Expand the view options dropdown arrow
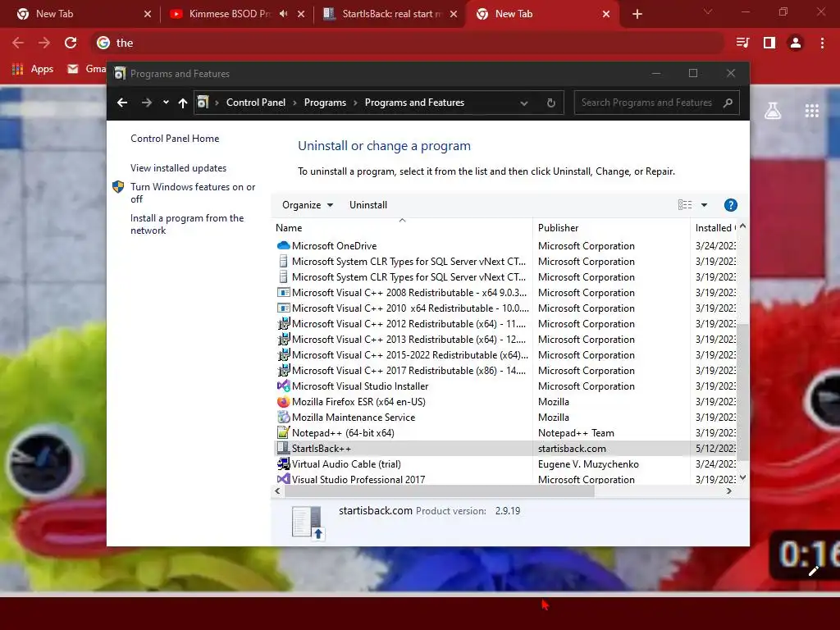The image size is (840, 630). (x=704, y=204)
